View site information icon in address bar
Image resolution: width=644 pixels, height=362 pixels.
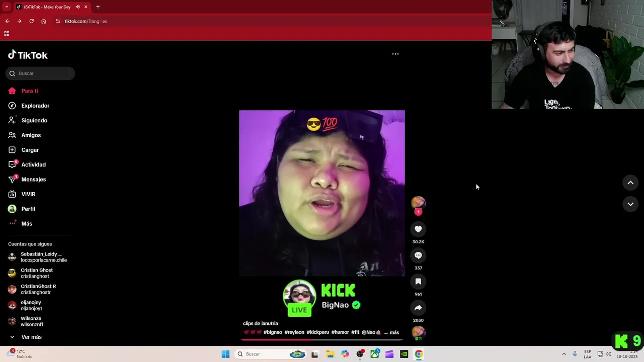(x=58, y=21)
